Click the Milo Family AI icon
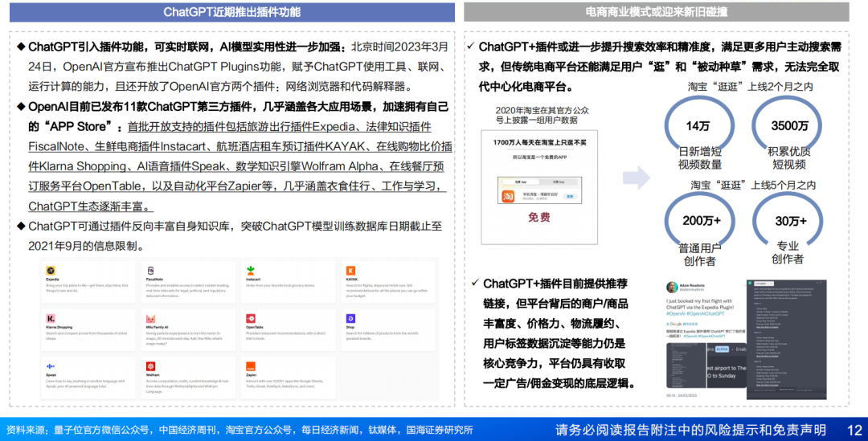 click(x=150, y=319)
